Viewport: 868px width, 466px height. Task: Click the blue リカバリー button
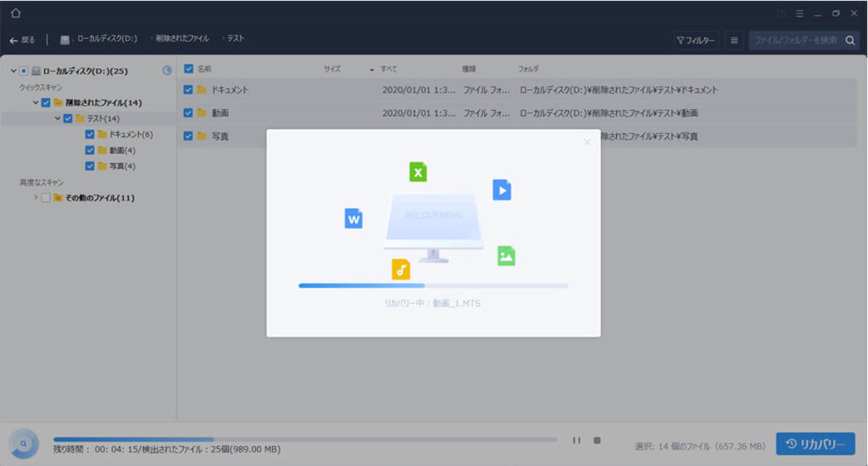pyautogui.click(x=815, y=444)
